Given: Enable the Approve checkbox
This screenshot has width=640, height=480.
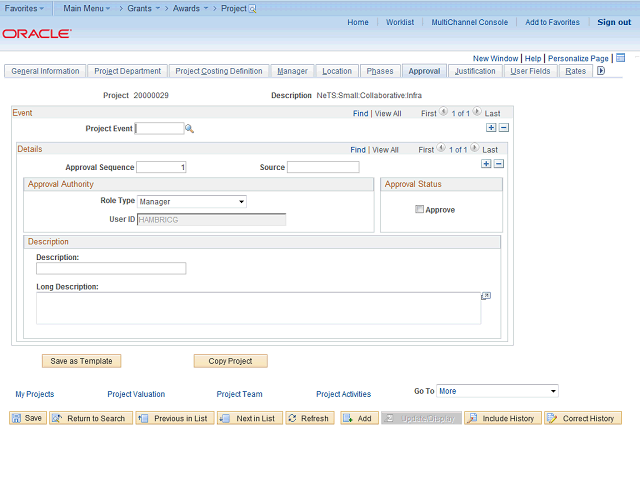Looking at the screenshot, I should (x=420, y=209).
